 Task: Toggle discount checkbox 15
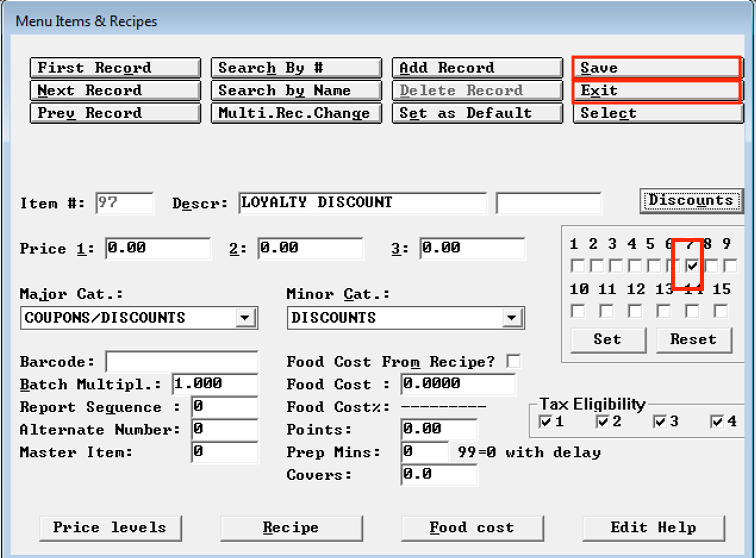721,312
